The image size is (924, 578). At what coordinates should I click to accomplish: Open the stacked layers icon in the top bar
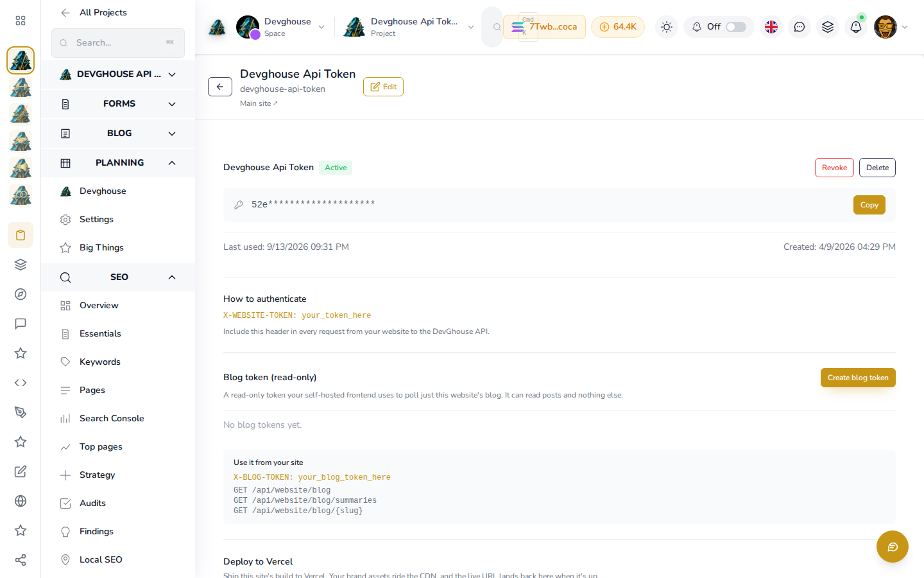coord(828,27)
